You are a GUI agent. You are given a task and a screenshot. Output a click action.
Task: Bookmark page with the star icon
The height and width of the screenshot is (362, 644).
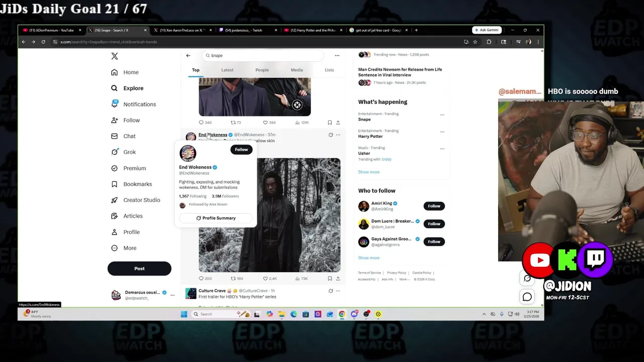click(x=475, y=42)
